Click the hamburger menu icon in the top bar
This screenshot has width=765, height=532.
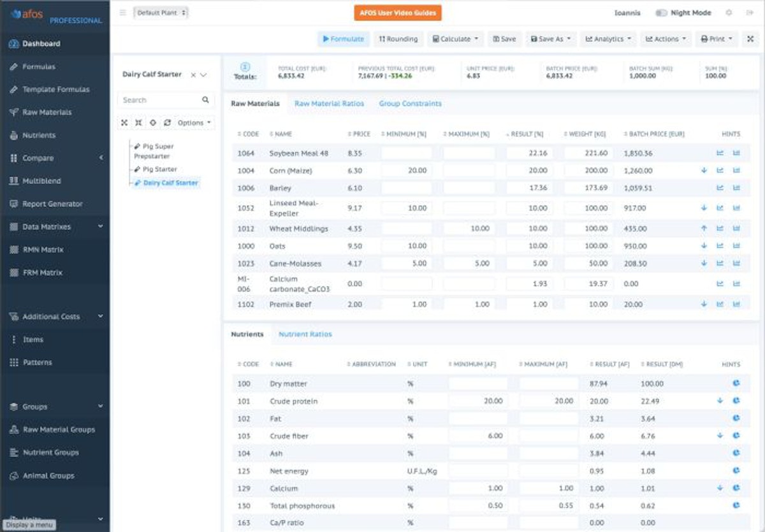[122, 13]
